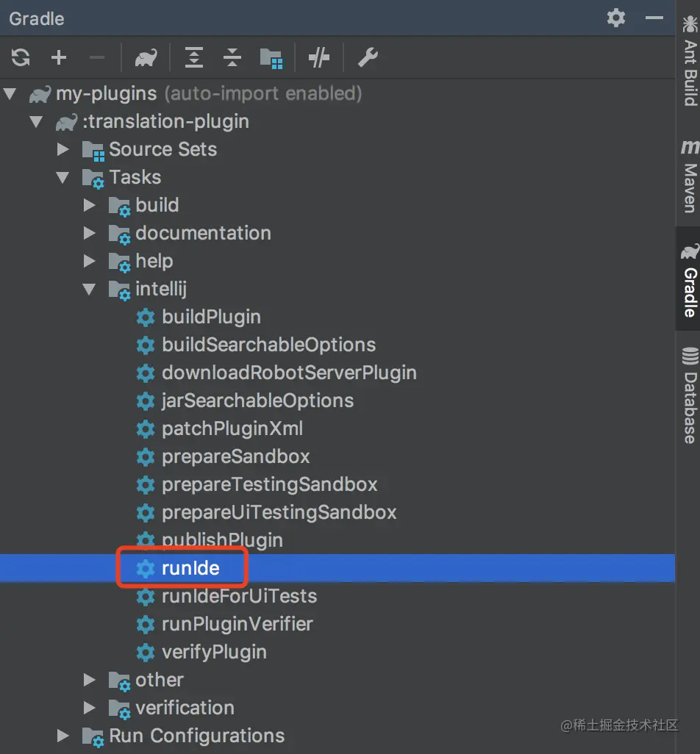Expand the help task group
The width and height of the screenshot is (700, 754).
[90, 261]
